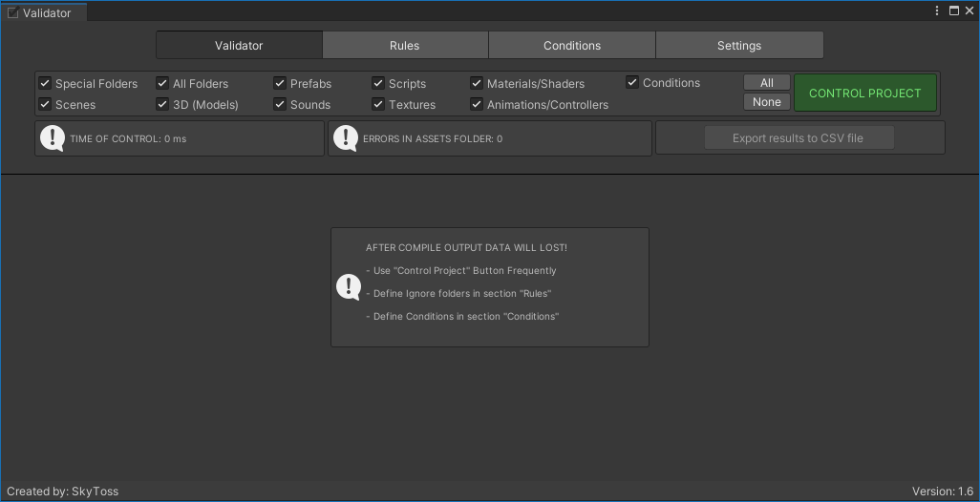Click the exclamation icon in the notice box
Screen dimensions: 980x502
348,287
